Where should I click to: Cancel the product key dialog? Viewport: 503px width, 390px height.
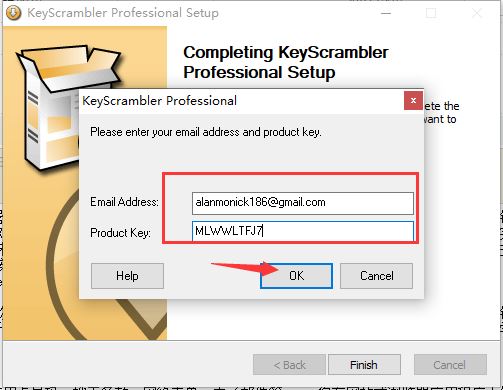376,276
